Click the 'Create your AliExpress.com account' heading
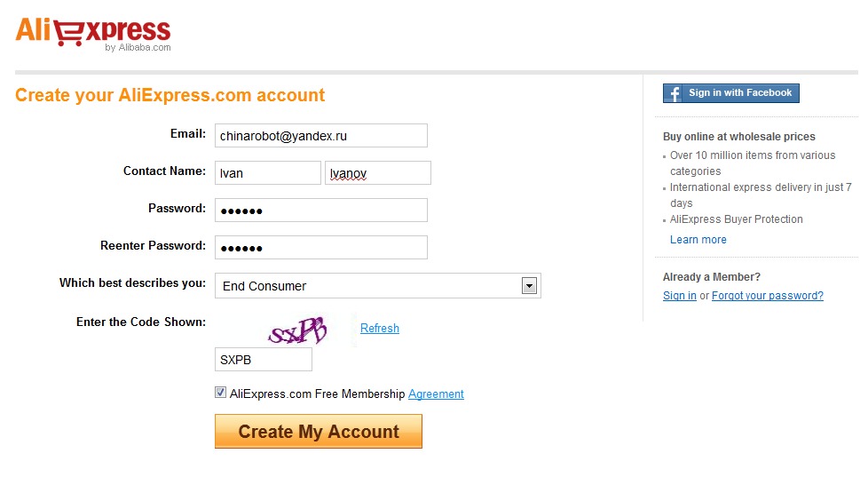 tap(170, 95)
